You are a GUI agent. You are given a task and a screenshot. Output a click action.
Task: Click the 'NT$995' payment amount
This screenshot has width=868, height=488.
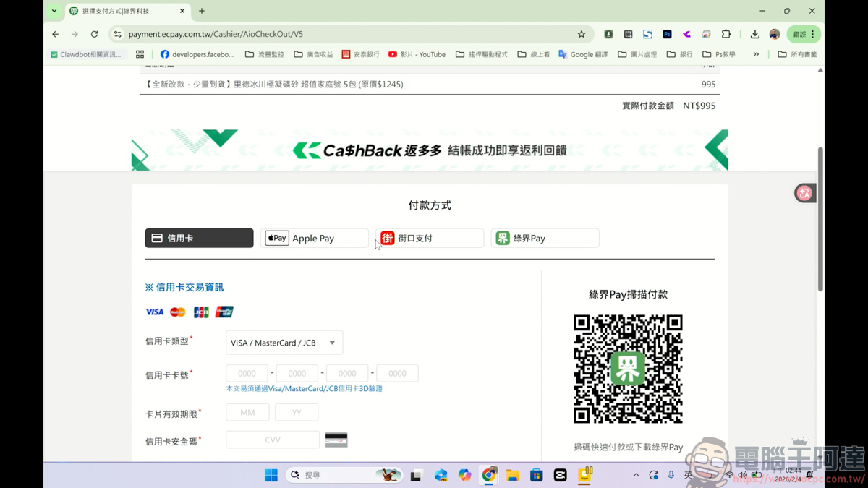coord(699,106)
